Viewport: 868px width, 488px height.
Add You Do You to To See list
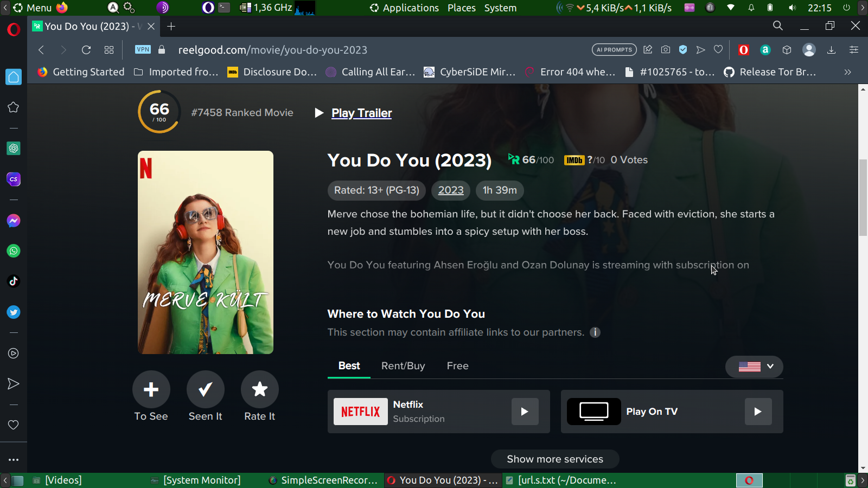(x=151, y=389)
